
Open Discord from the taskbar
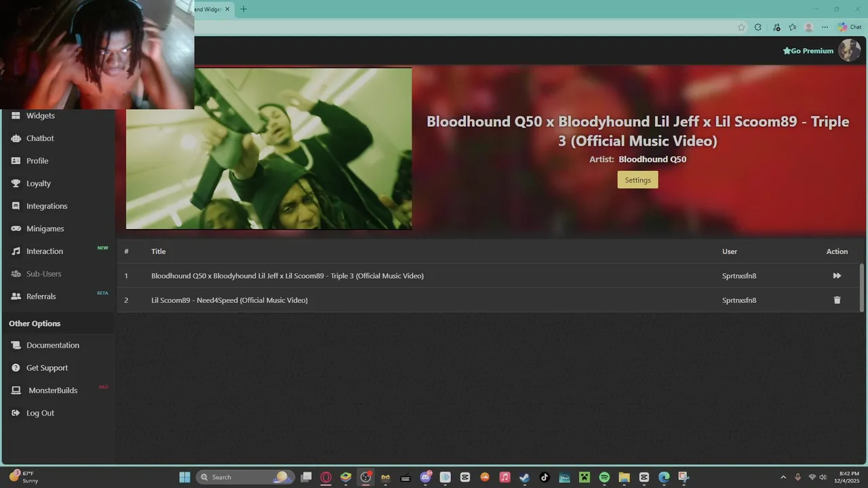point(426,477)
